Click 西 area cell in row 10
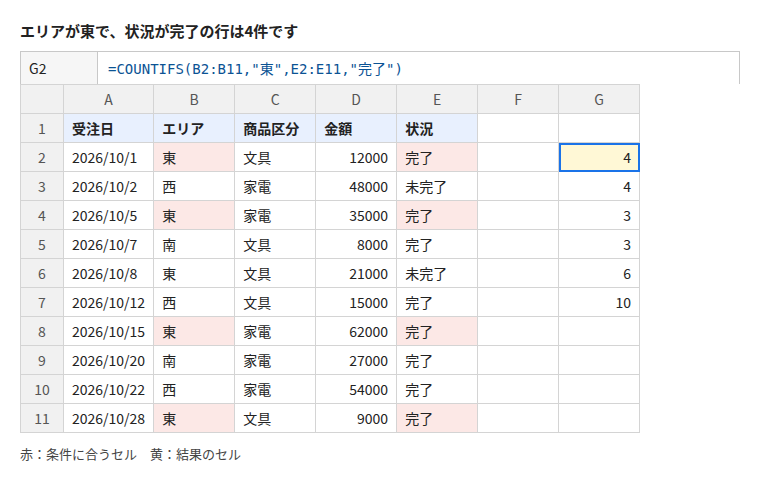 tap(194, 390)
